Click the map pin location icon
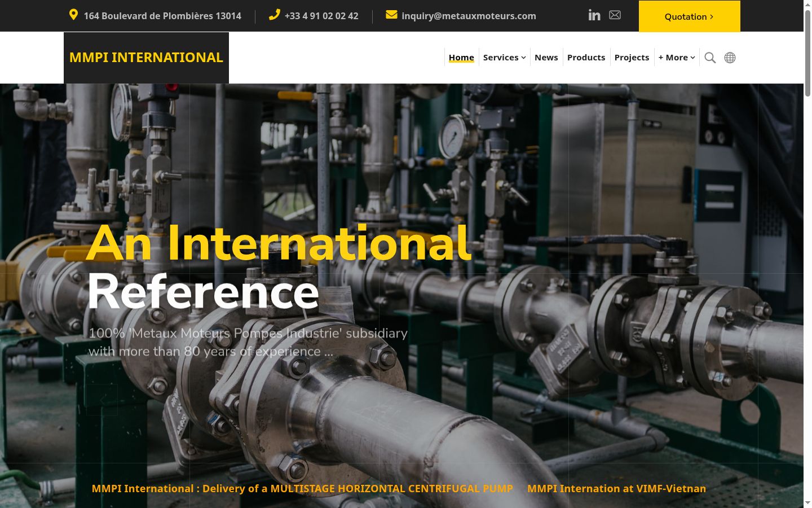This screenshot has height=508, width=812. tap(73, 14)
